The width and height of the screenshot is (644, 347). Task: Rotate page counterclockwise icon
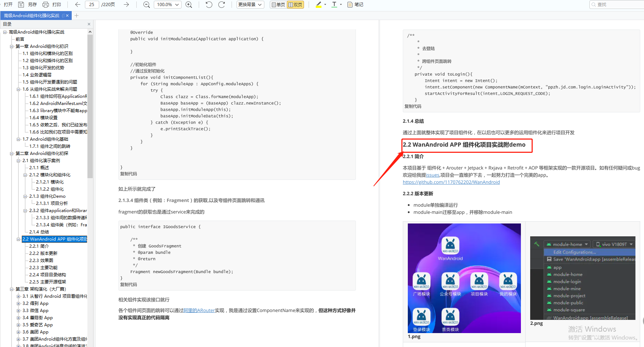pos(209,5)
